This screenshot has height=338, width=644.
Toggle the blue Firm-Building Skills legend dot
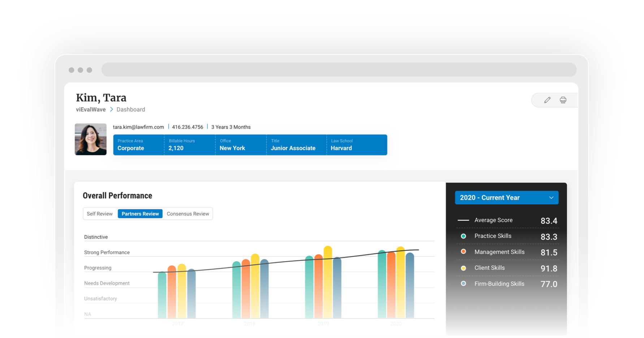coord(463,283)
